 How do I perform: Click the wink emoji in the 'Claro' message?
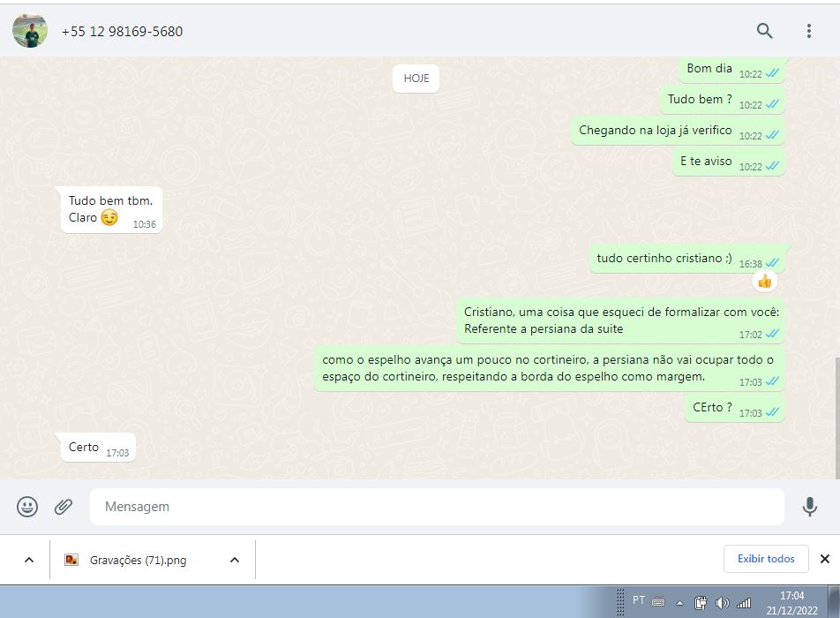109,217
